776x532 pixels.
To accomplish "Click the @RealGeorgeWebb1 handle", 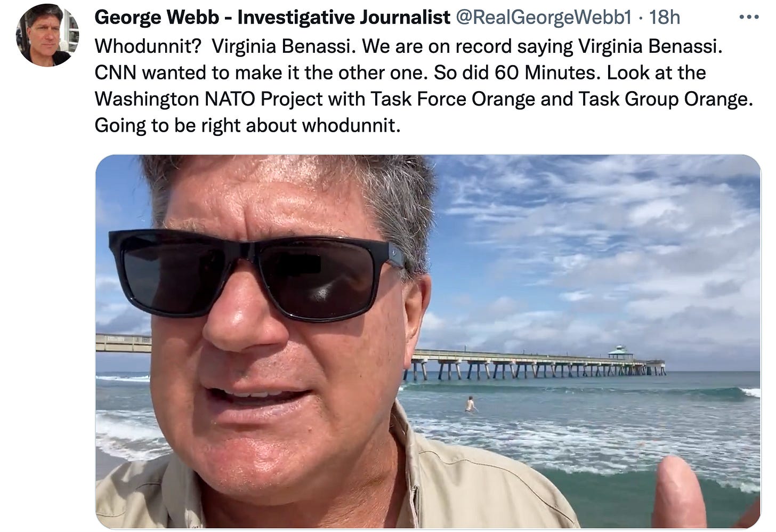I will tap(544, 18).
